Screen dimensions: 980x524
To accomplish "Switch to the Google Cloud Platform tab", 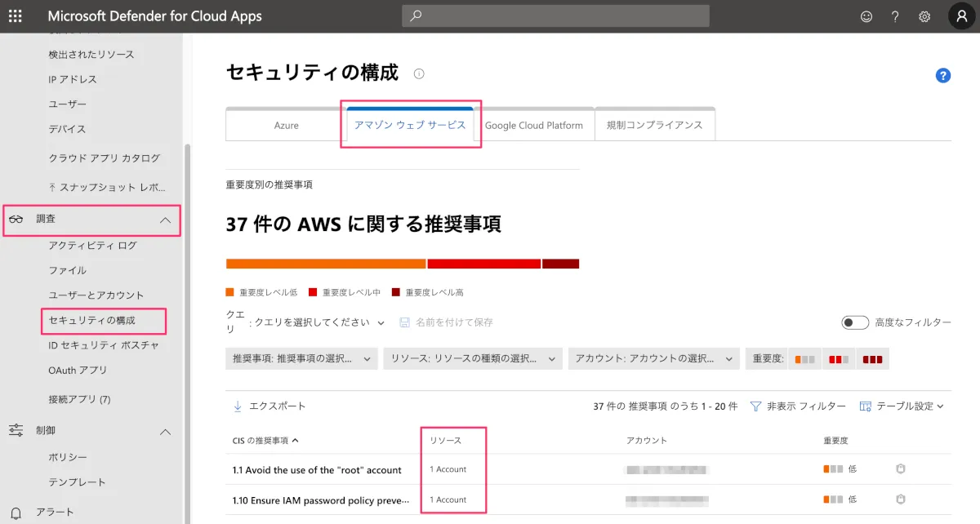I will pyautogui.click(x=534, y=125).
